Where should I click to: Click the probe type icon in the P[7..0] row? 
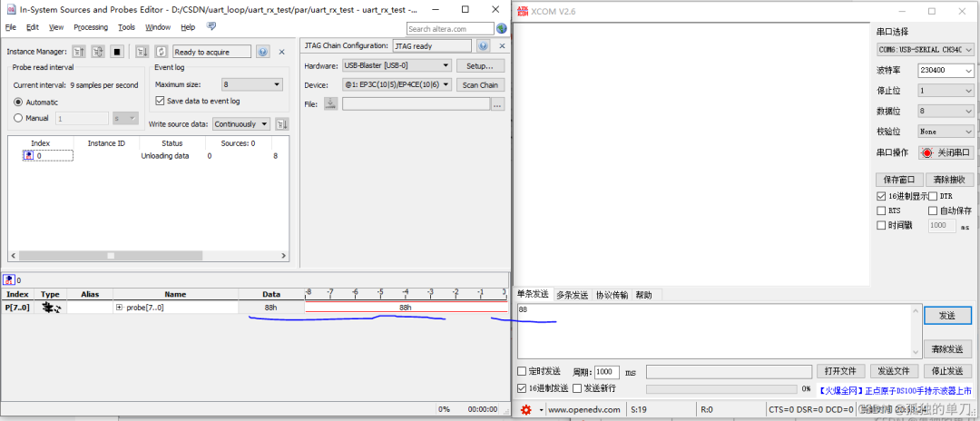[50, 308]
